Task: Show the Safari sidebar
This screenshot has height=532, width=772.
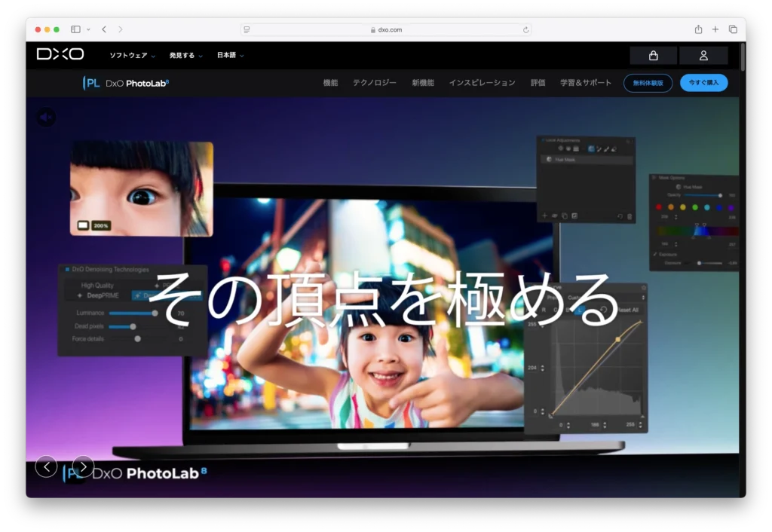Action: pyautogui.click(x=75, y=29)
